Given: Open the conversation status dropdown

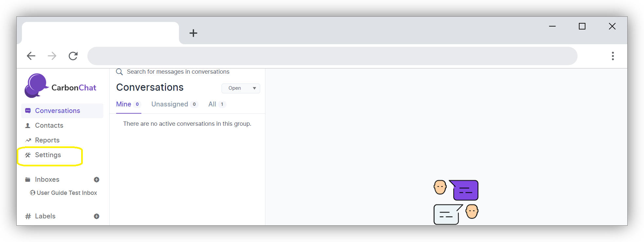Looking at the screenshot, I should (x=241, y=88).
